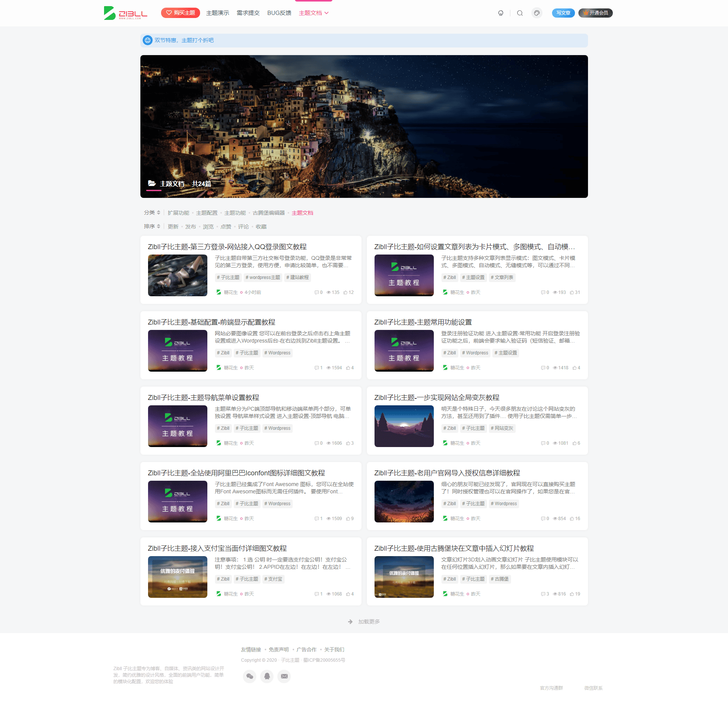This screenshot has height=705, width=728.
Task: Expand the 排序 sort selector
Action: point(152,227)
